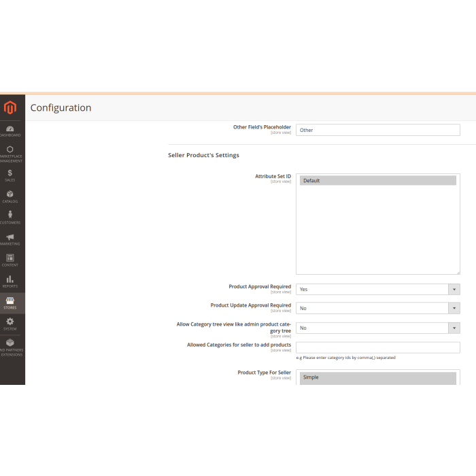Expand Product Approval Required dropdown
476x476 pixels.
coord(377,289)
